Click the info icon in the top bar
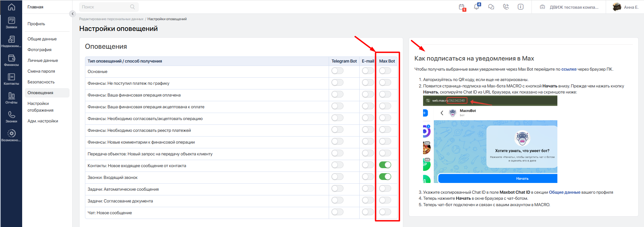The width and height of the screenshot is (644, 227). [520, 7]
